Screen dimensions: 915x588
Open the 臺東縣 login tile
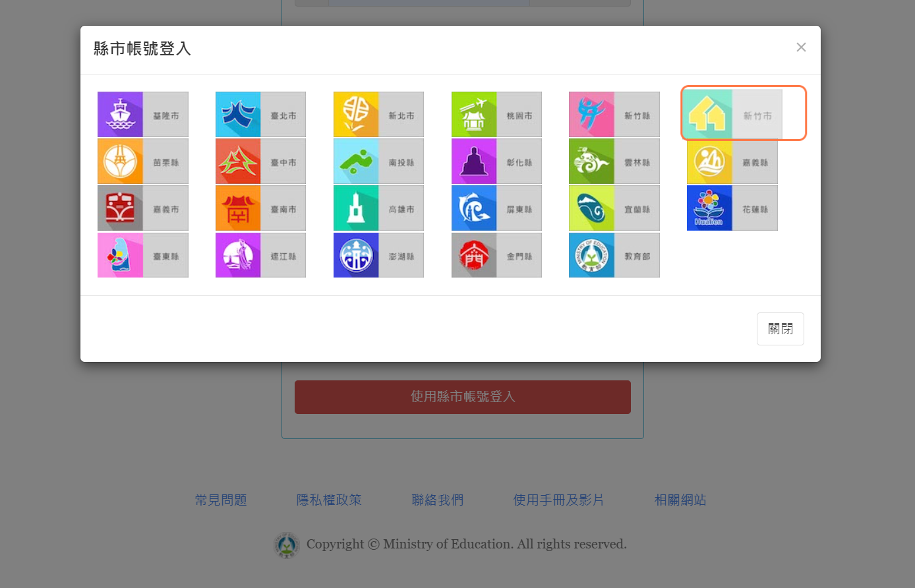[143, 255]
